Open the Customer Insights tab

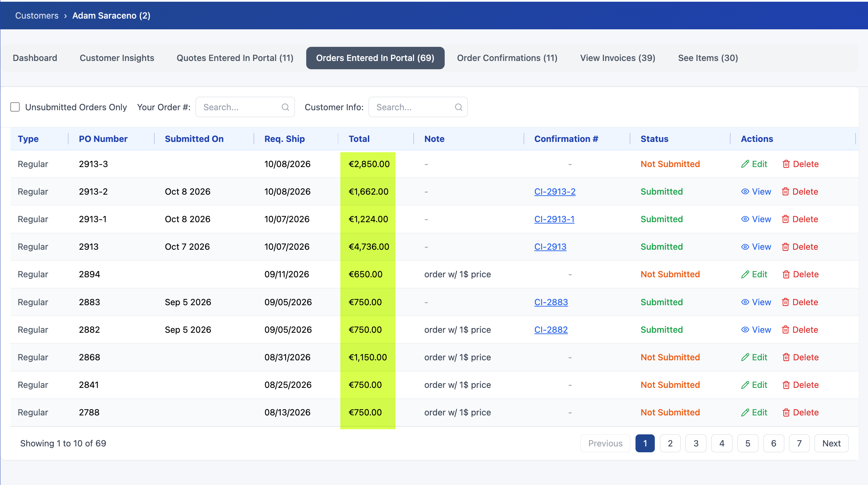[x=117, y=58]
